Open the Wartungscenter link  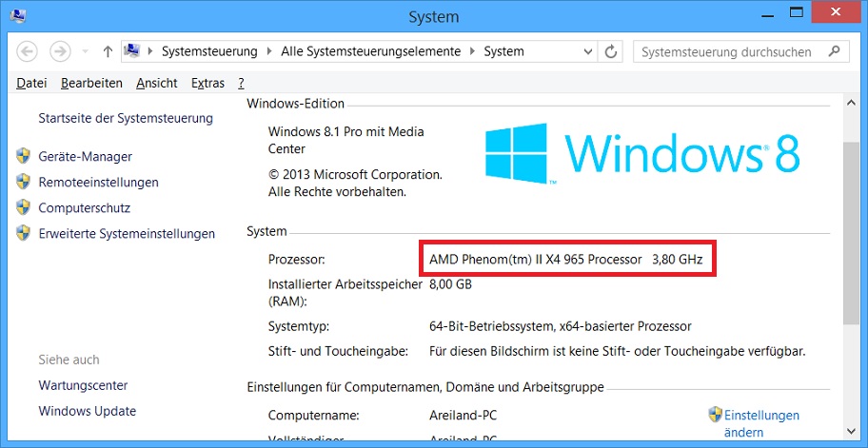point(83,385)
